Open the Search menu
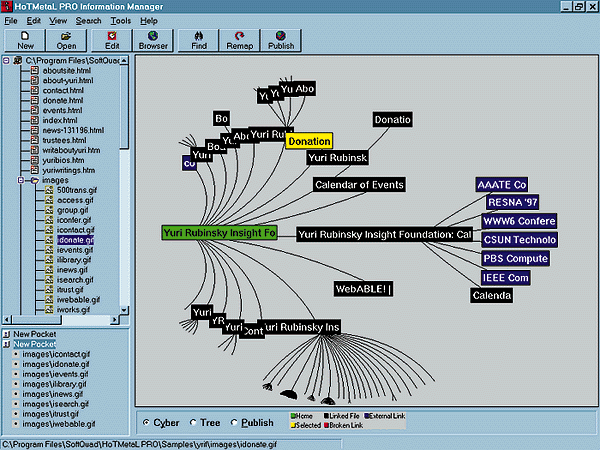Viewport: 600px width, 450px height. click(x=88, y=21)
